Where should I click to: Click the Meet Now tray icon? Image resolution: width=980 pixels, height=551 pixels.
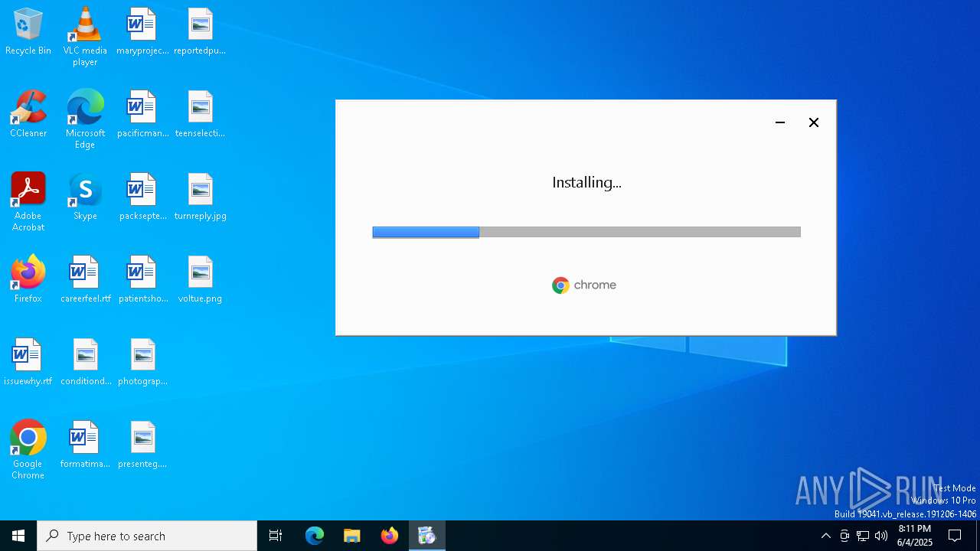[844, 536]
